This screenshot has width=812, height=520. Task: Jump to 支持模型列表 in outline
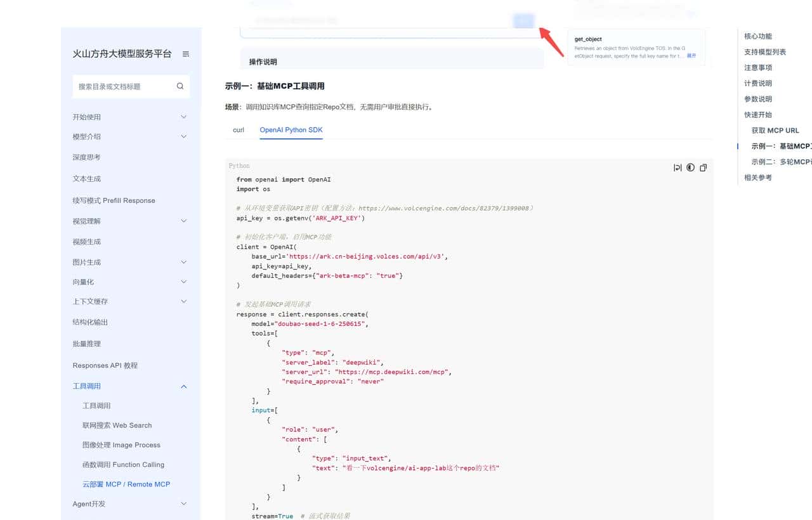(765, 52)
